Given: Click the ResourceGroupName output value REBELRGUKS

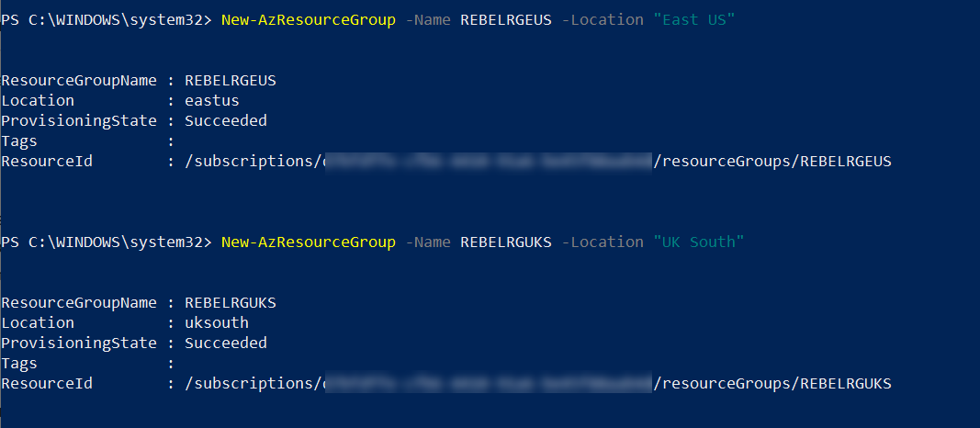Looking at the screenshot, I should pos(230,302).
